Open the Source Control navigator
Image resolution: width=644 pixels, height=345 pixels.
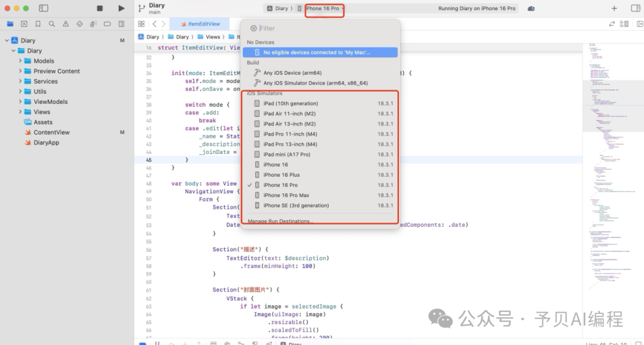pos(24,24)
